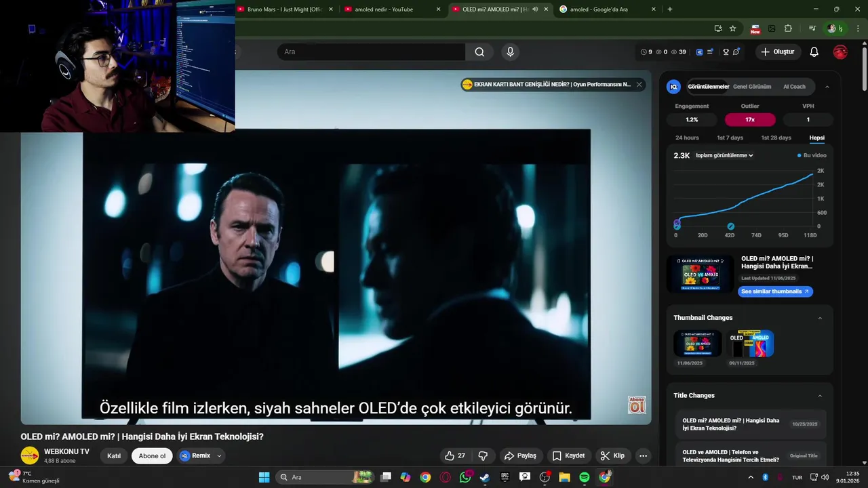Toggle the Bu video chart legend
The width and height of the screenshot is (868, 488).
[x=812, y=155]
